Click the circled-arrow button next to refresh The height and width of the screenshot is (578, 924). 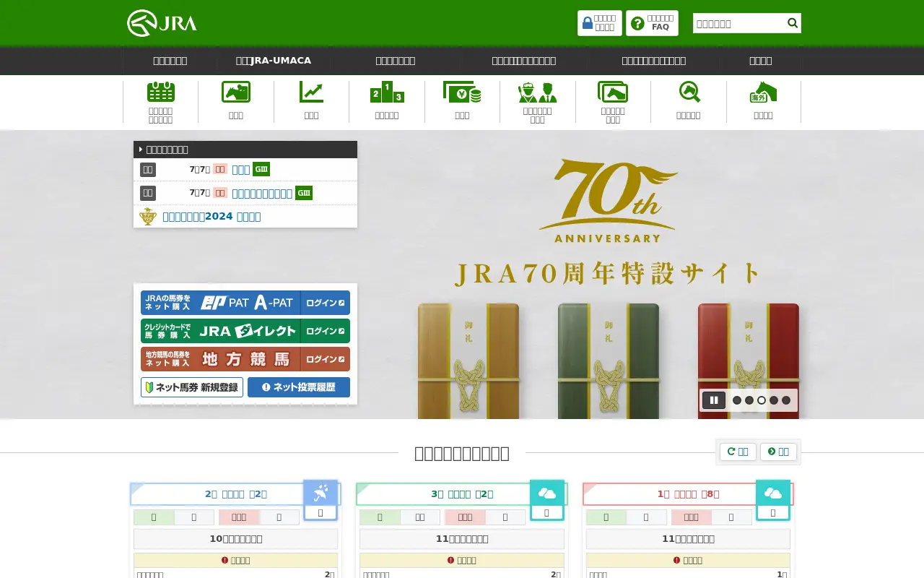[778, 452]
